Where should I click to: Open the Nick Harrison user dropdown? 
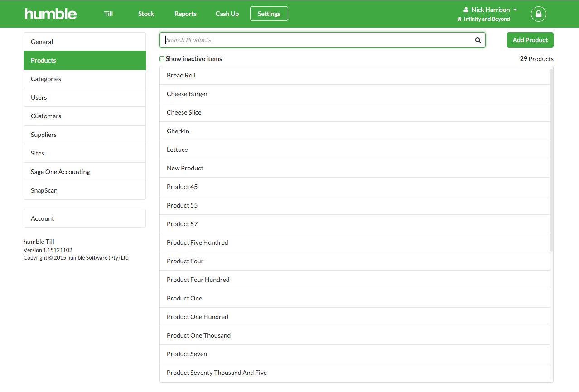point(491,10)
